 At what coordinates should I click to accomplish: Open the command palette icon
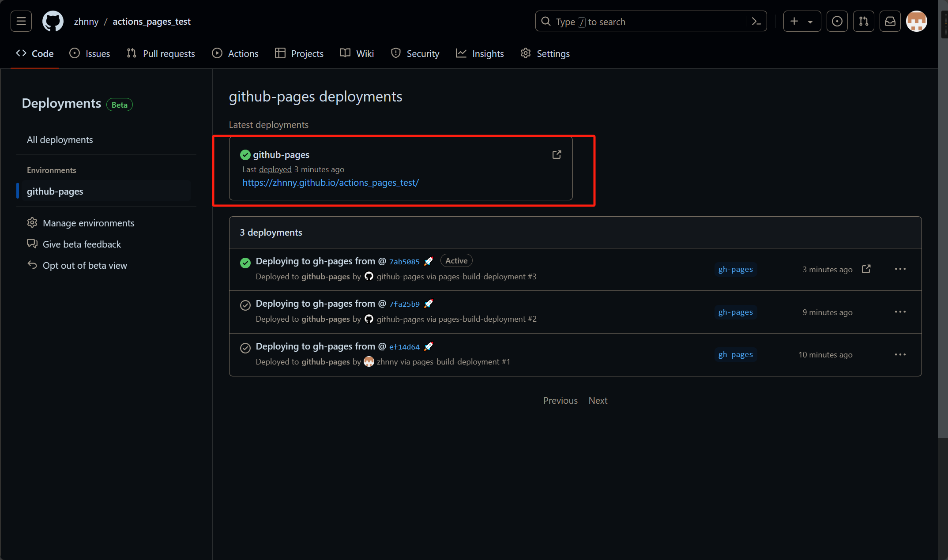click(756, 21)
